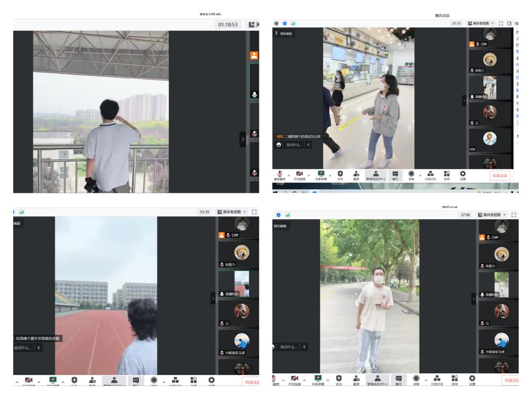The height and width of the screenshot is (399, 532).
Task: Enter fullscreen in the 37:08 meeting window
Action: pos(513,215)
